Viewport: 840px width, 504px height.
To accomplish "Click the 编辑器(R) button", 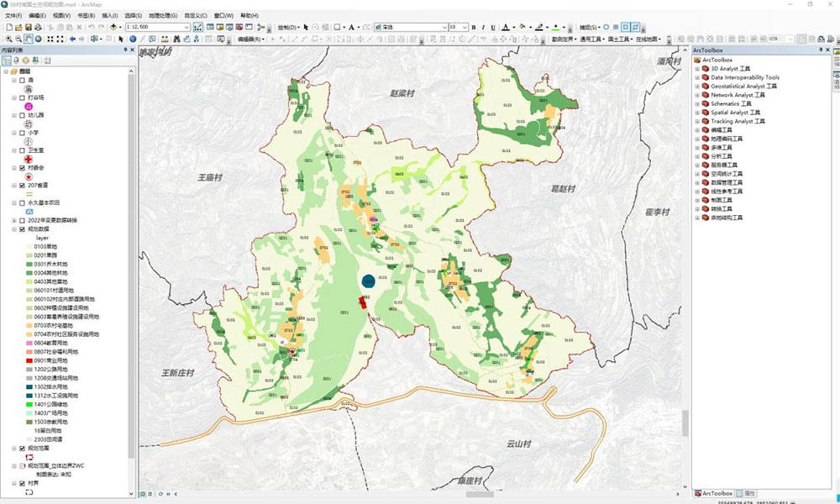I will point(250,39).
